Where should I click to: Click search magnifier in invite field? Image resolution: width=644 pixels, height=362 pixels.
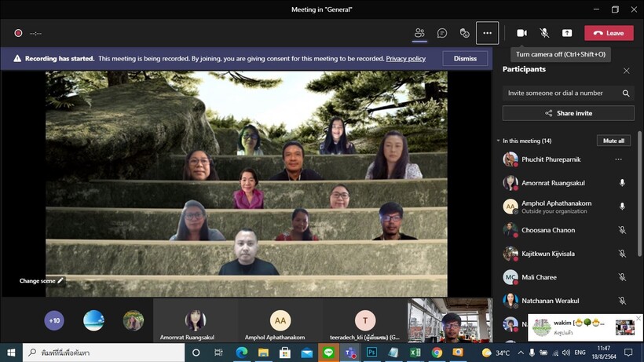tap(625, 93)
